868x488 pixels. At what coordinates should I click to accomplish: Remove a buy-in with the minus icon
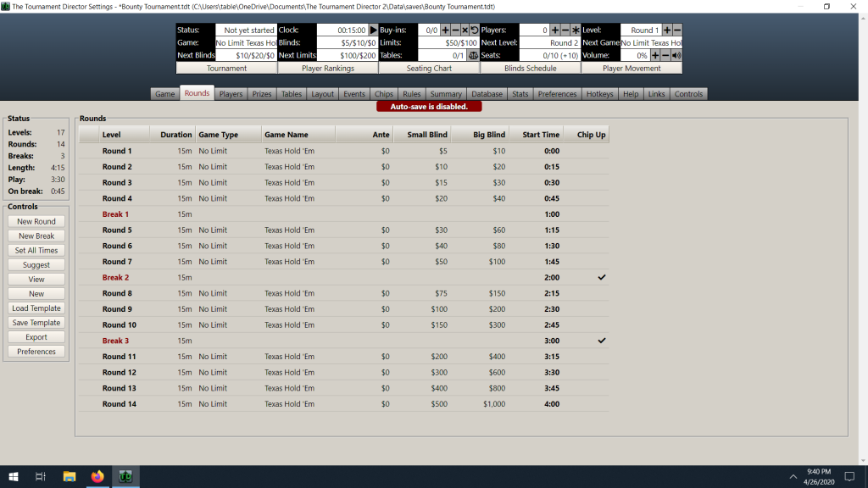pos(455,30)
